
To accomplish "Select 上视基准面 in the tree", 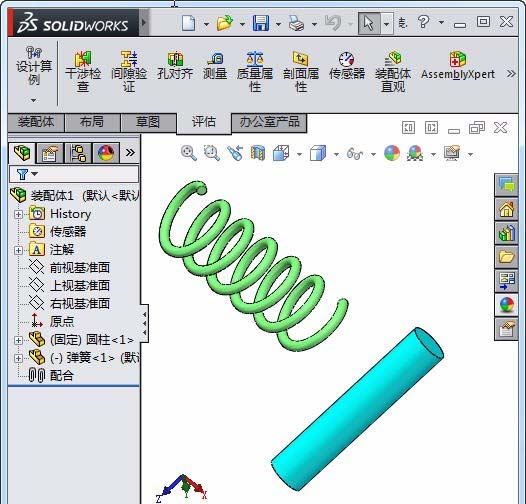I will coord(80,286).
